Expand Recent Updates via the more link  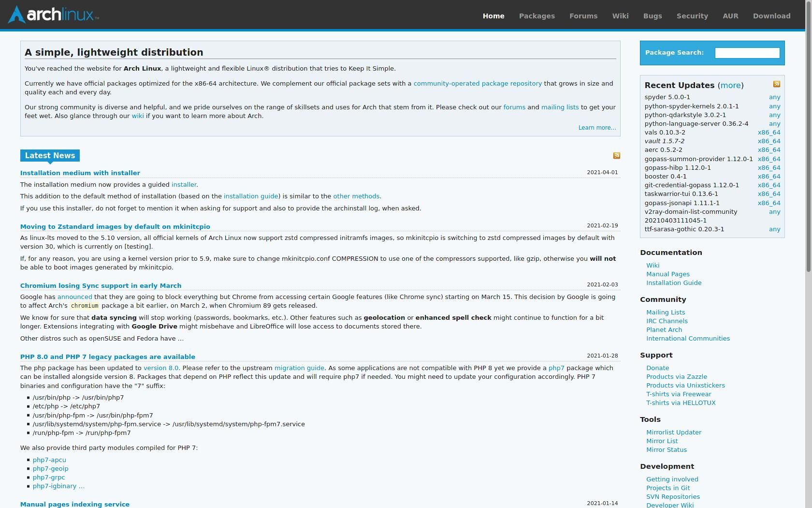pos(730,86)
